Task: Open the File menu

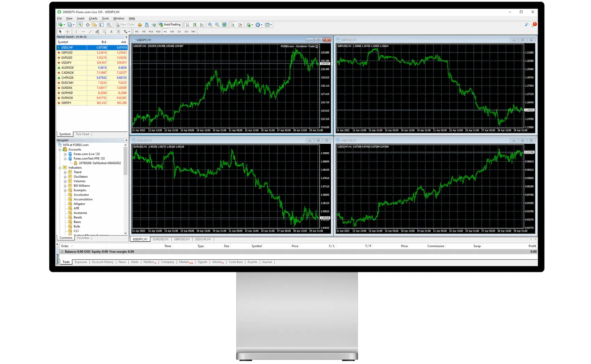Action: (59, 18)
